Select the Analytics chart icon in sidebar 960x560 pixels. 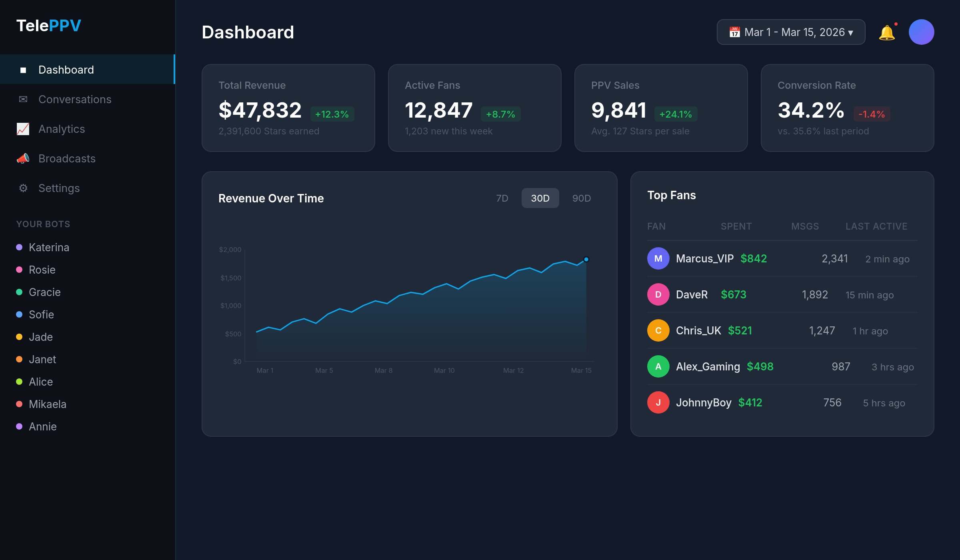tap(23, 129)
